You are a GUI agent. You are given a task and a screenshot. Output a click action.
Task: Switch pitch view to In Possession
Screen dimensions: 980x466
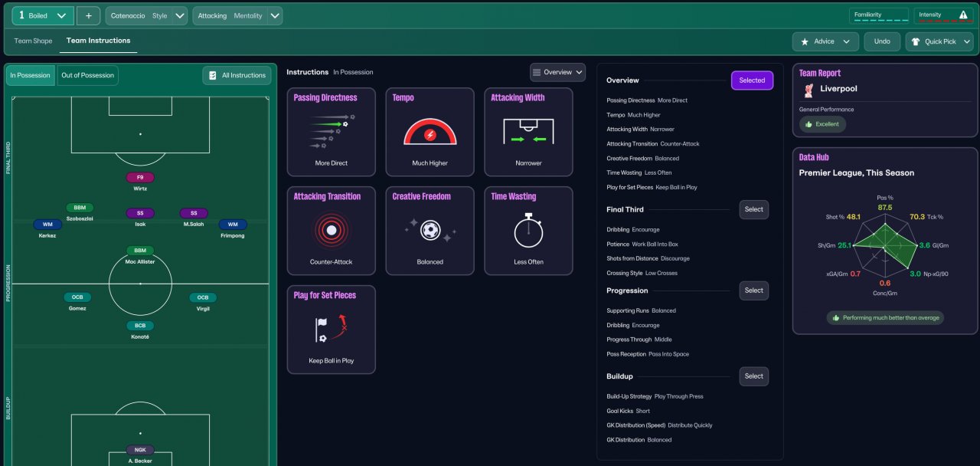[x=31, y=75]
